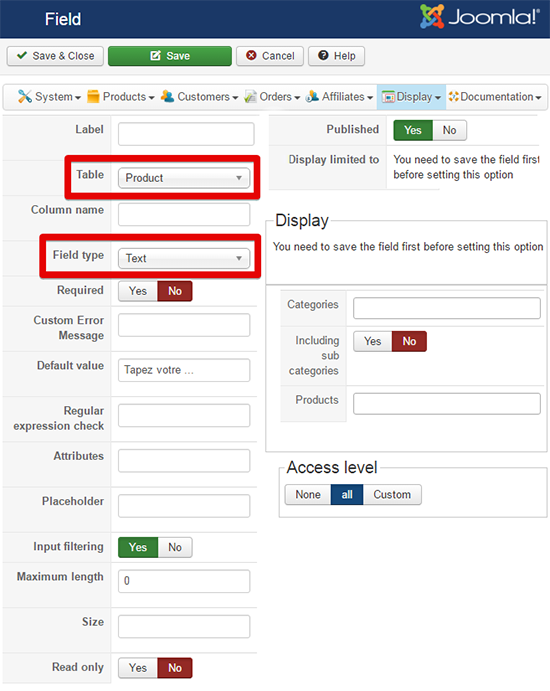Click the Orders document icon
The width and height of the screenshot is (550, 691).
click(250, 97)
